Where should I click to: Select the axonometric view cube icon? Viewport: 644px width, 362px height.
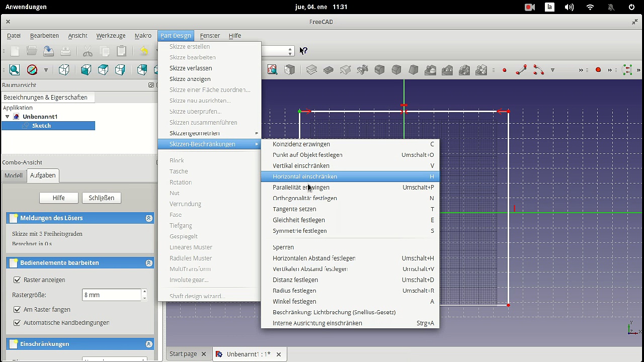[x=64, y=70]
